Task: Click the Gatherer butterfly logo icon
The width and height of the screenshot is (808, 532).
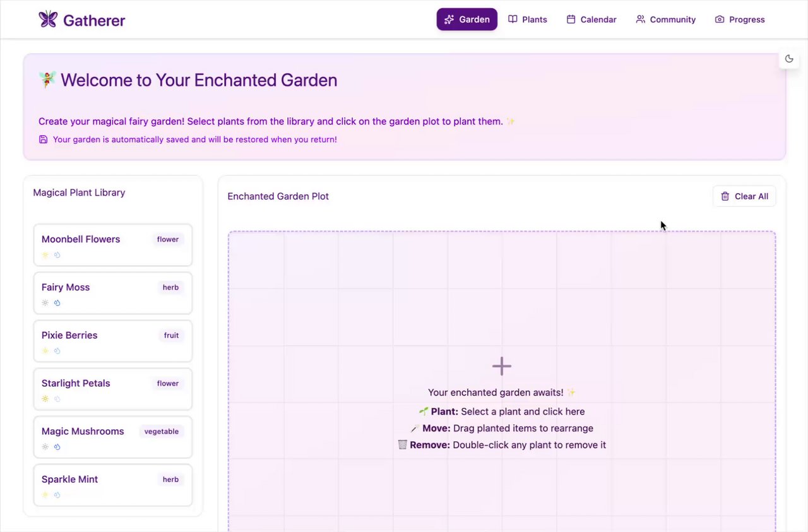Action: pyautogui.click(x=48, y=20)
